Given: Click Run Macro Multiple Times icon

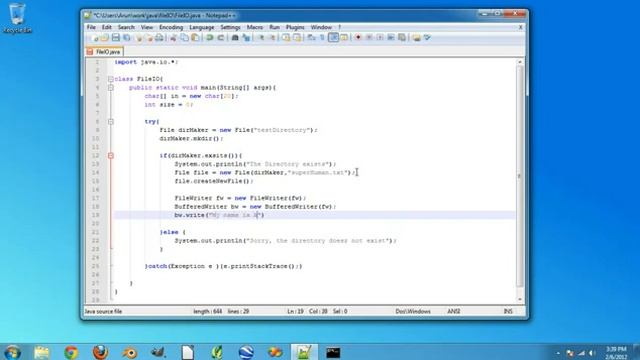Looking at the screenshot, I should click(391, 38).
